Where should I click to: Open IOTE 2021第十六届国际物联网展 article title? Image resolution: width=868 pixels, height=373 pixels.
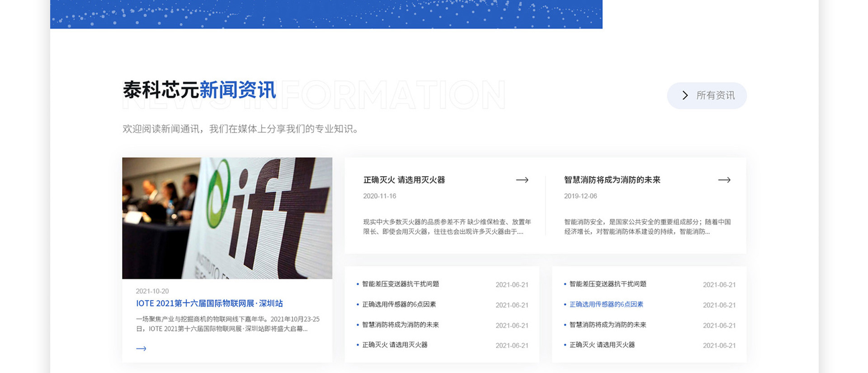pyautogui.click(x=209, y=303)
